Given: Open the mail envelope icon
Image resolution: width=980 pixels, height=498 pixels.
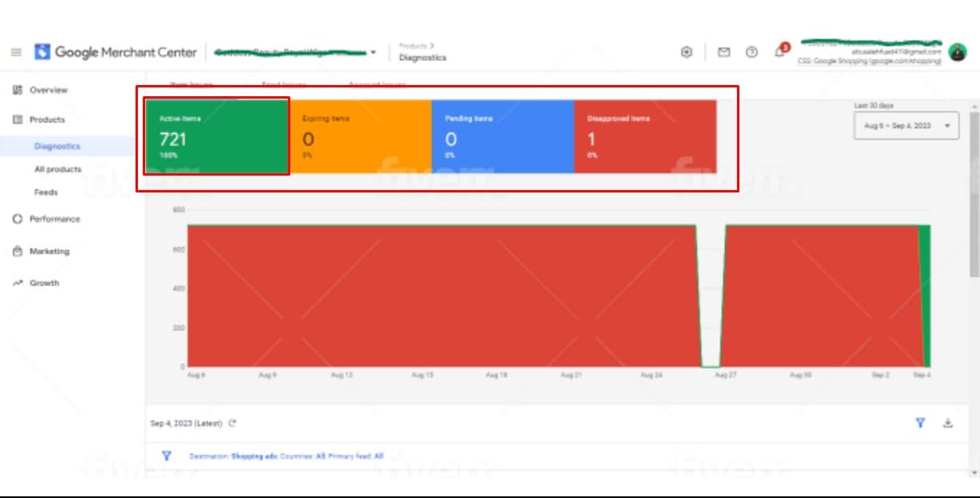Looking at the screenshot, I should 723,52.
